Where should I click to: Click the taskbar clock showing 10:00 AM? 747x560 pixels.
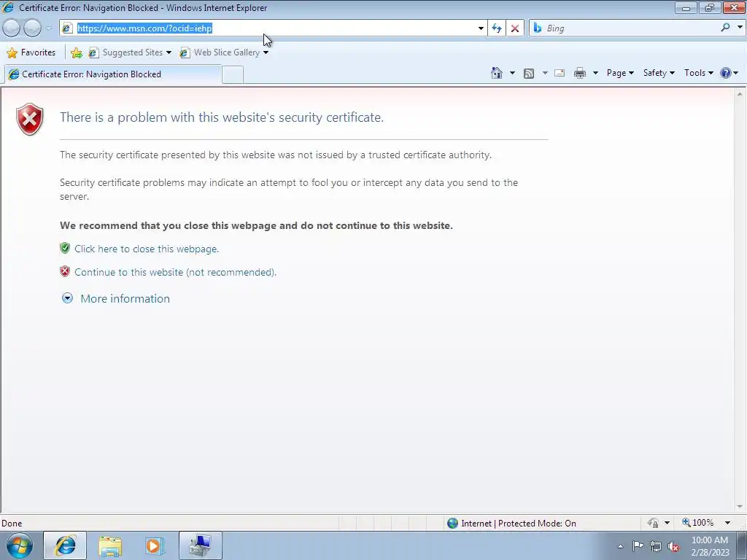click(710, 545)
